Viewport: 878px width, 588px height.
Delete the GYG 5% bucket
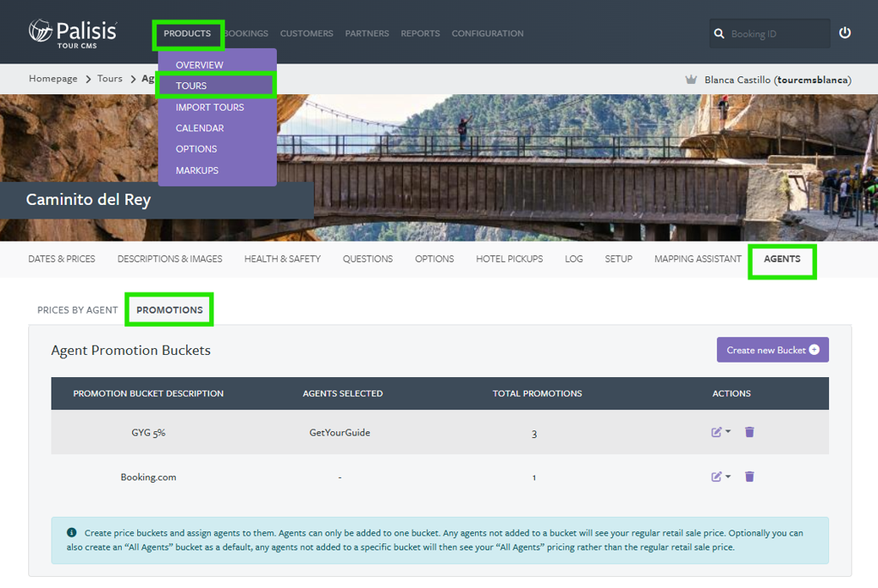[x=749, y=432]
